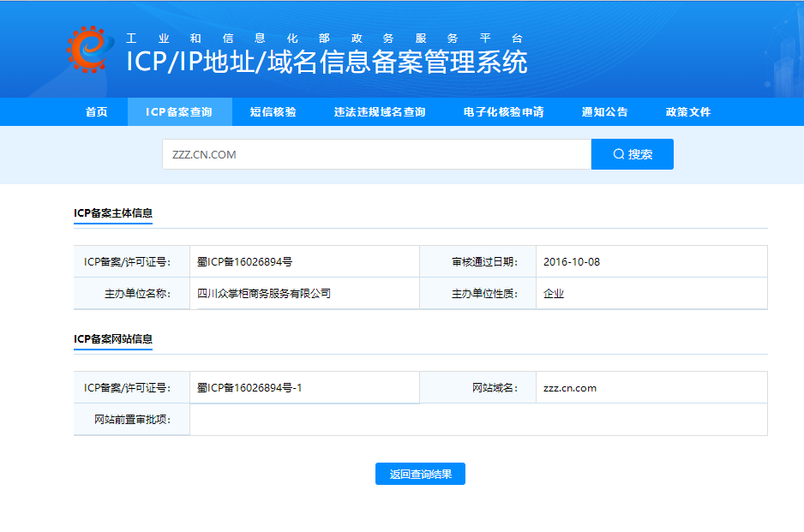Click the 工业和信息化部政务服务平台 heading text
Screen dimensions: 804x532
(325, 39)
